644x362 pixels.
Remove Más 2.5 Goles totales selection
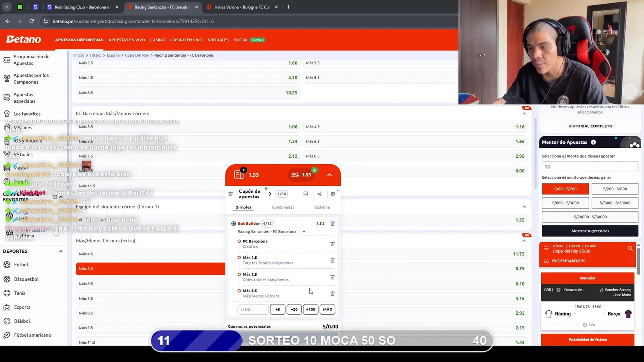pos(332,277)
